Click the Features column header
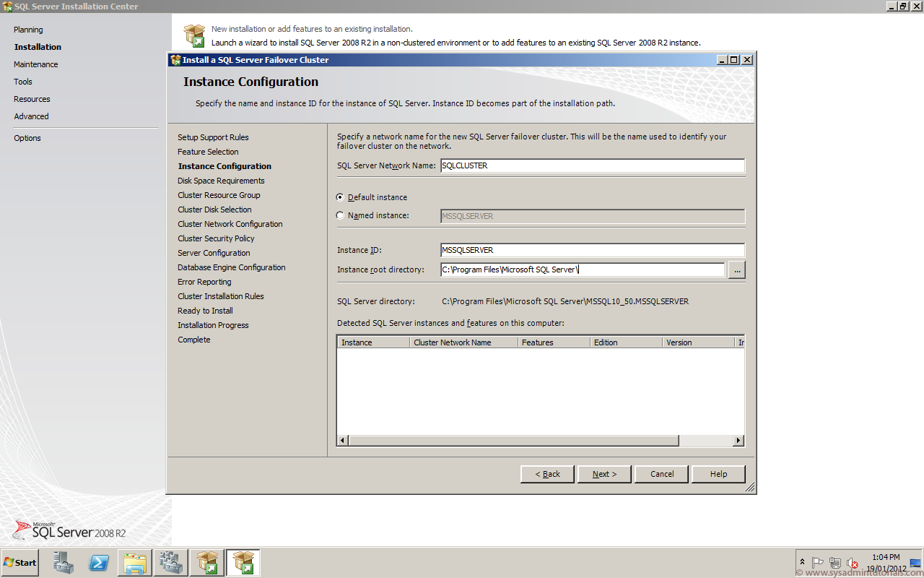The height and width of the screenshot is (578, 924). click(554, 342)
